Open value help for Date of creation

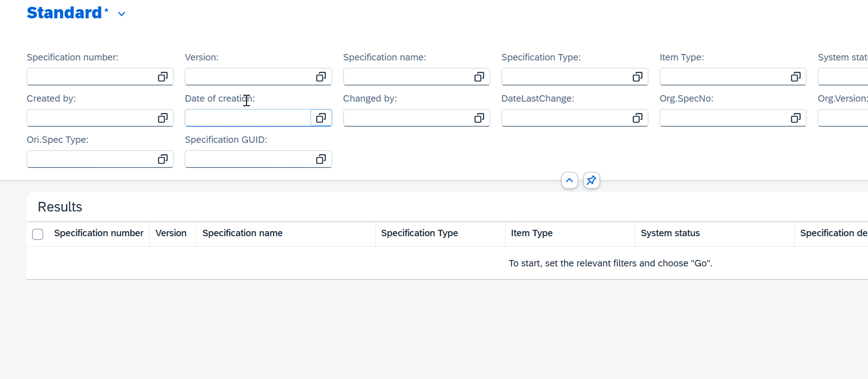[x=321, y=118]
